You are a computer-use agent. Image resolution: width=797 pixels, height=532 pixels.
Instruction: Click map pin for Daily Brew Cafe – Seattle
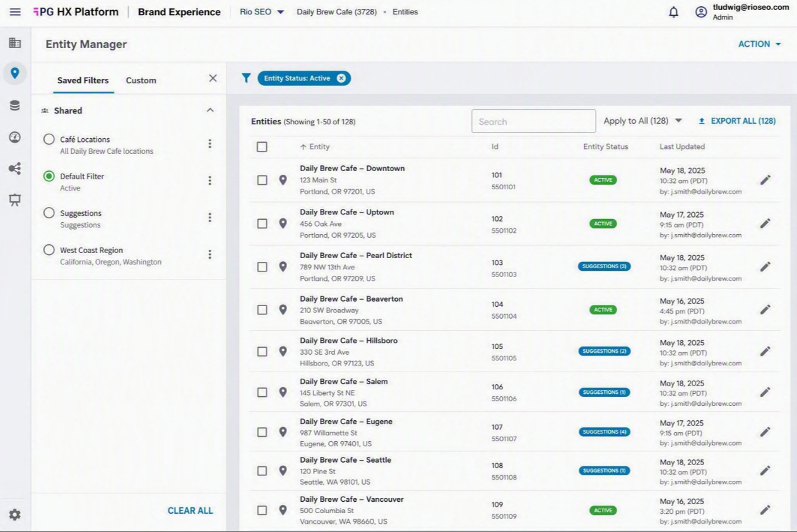tap(283, 471)
